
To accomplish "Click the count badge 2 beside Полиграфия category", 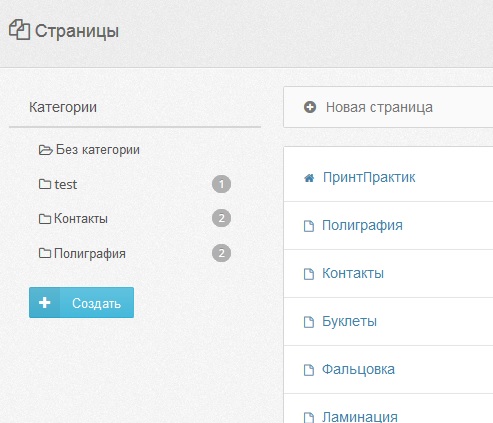I will (x=221, y=253).
